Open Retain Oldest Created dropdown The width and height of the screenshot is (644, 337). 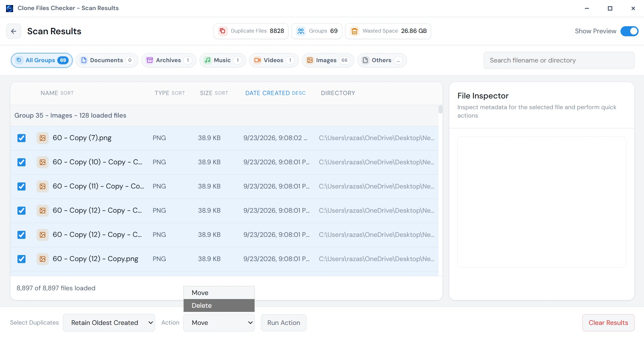[x=109, y=323]
